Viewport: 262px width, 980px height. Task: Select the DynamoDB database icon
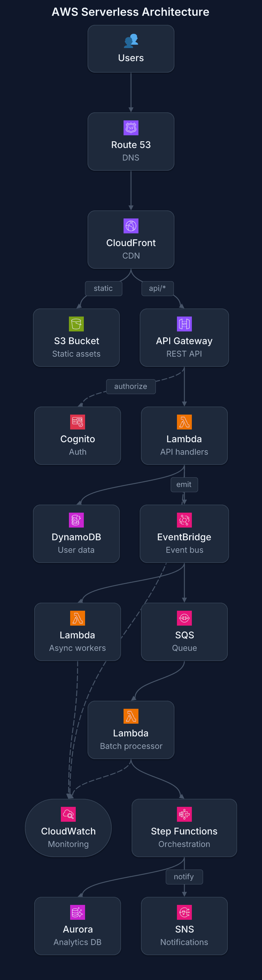click(76, 520)
